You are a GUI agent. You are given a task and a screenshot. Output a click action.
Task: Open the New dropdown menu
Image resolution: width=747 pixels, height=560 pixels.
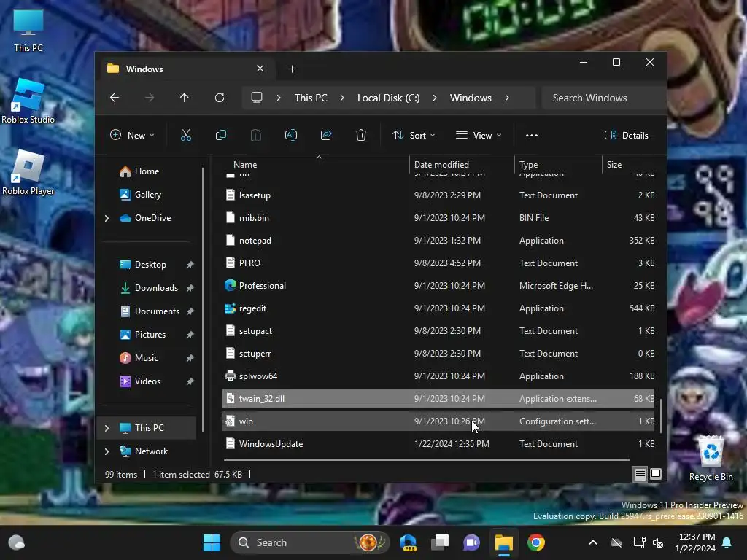pos(132,135)
